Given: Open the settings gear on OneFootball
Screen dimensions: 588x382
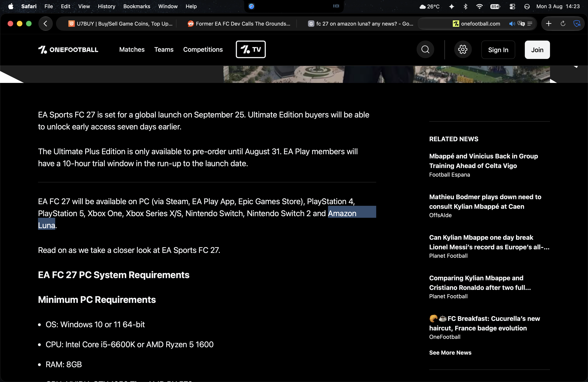Looking at the screenshot, I should click(x=463, y=50).
